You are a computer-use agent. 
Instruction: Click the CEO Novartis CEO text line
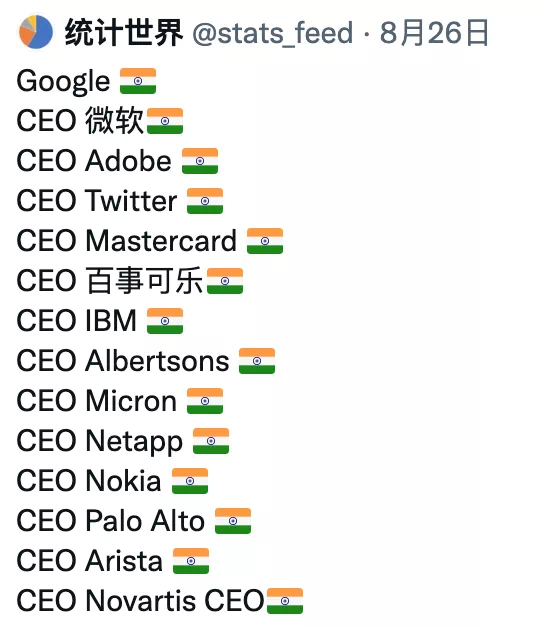point(140,601)
